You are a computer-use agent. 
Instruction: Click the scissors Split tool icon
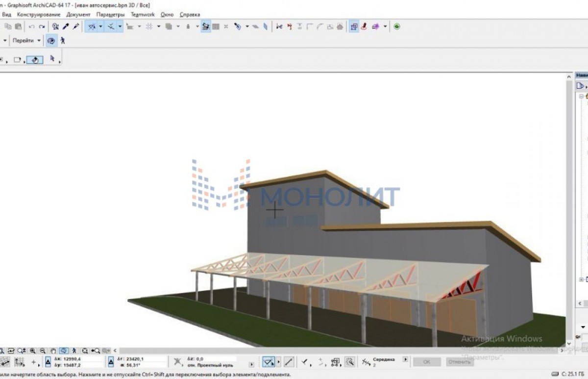tap(279, 26)
